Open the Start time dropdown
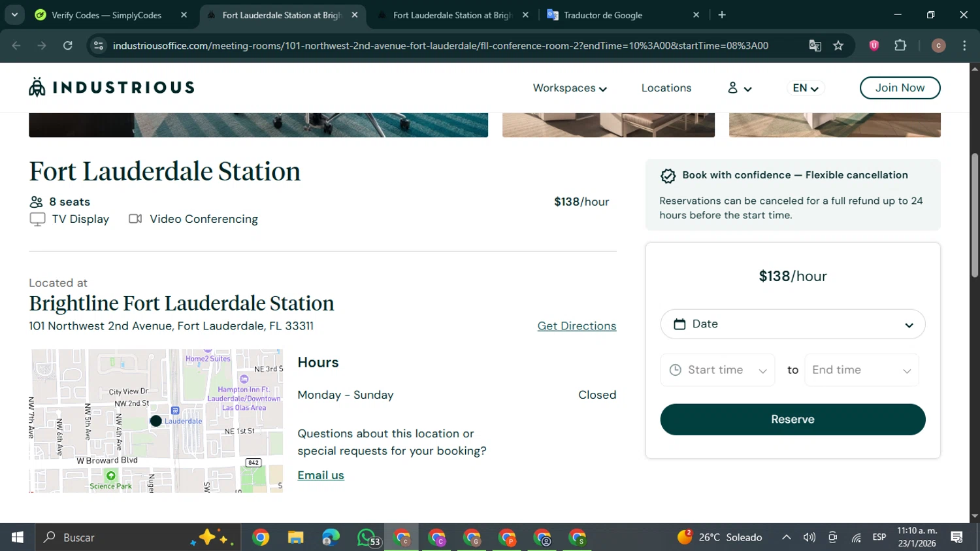 click(x=717, y=370)
